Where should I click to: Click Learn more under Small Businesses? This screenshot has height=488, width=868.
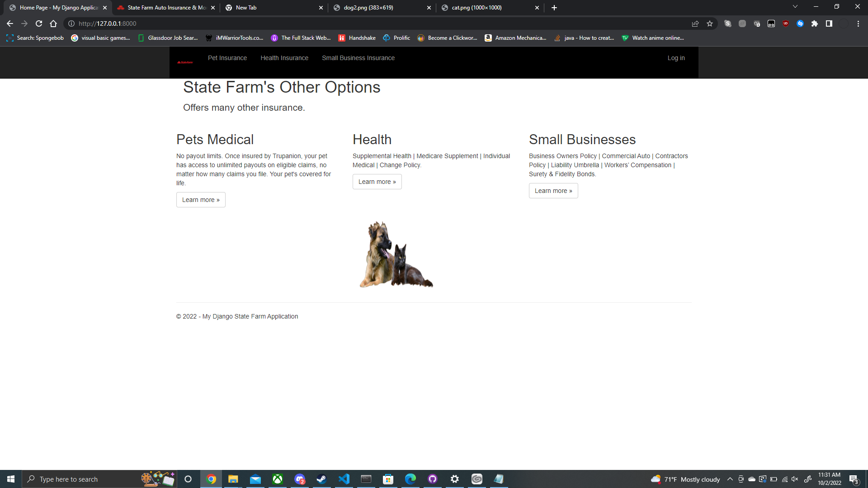point(553,191)
